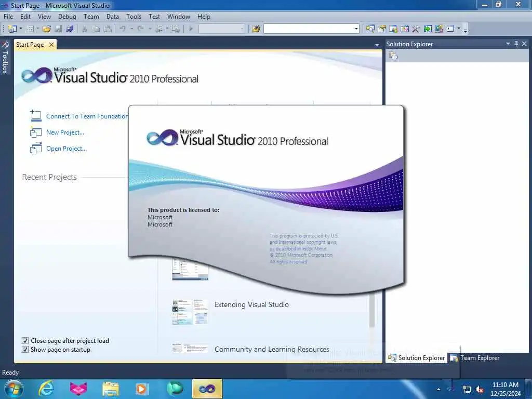The width and height of the screenshot is (532, 399).
Task: Select the Start Page tab
Action: tap(30, 45)
